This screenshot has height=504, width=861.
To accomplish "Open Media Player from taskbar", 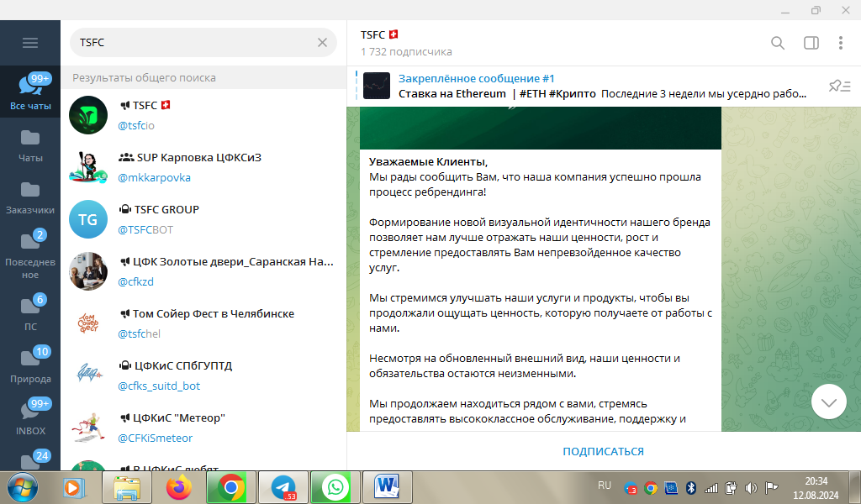I will click(74, 487).
